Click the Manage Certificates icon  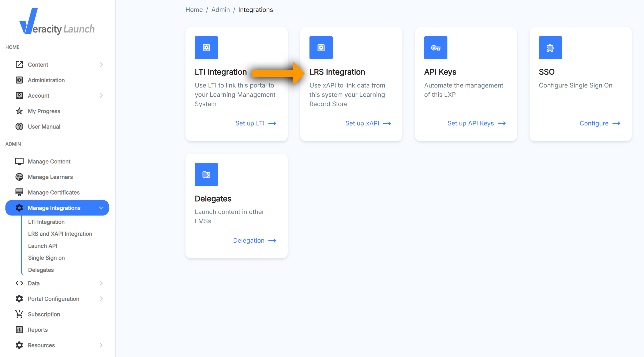click(x=19, y=192)
